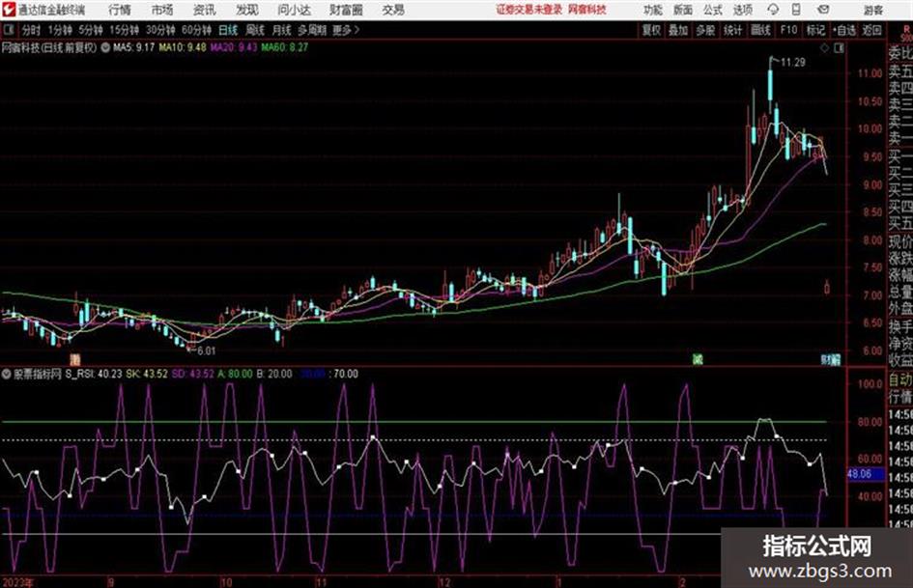Image resolution: width=913 pixels, height=588 pixels.
Task: Click the S_RSI: 40.23 indicator label
Action: click(x=93, y=374)
